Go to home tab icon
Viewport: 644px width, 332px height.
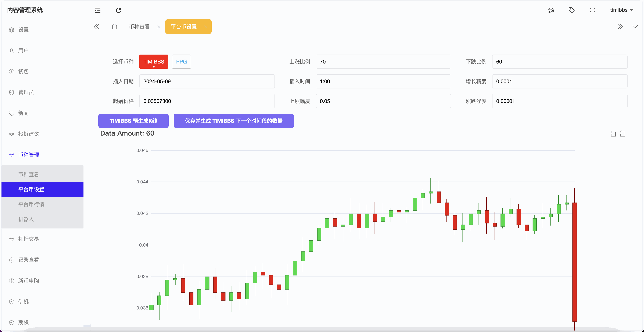point(114,27)
